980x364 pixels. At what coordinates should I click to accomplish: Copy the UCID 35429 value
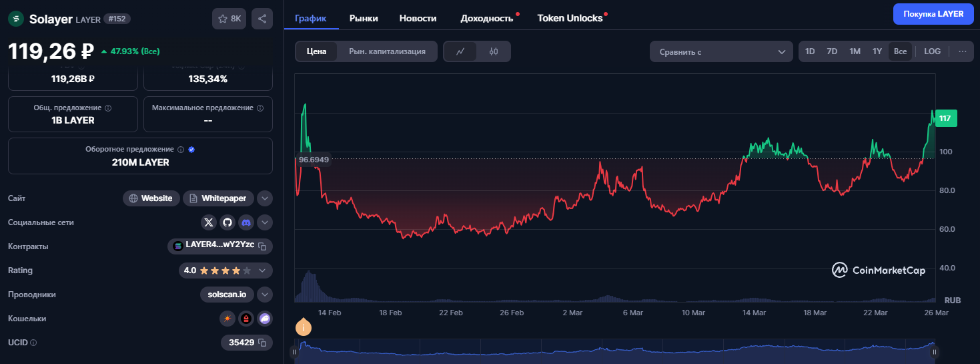263,343
